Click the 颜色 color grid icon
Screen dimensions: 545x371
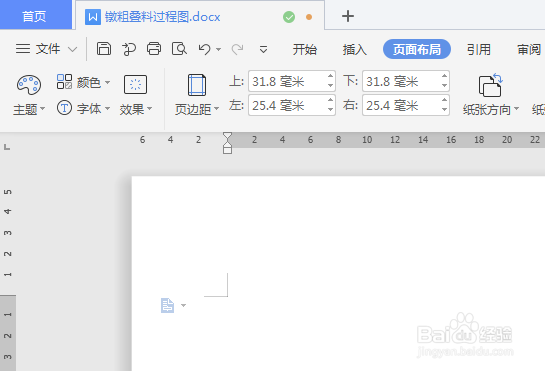coord(64,82)
